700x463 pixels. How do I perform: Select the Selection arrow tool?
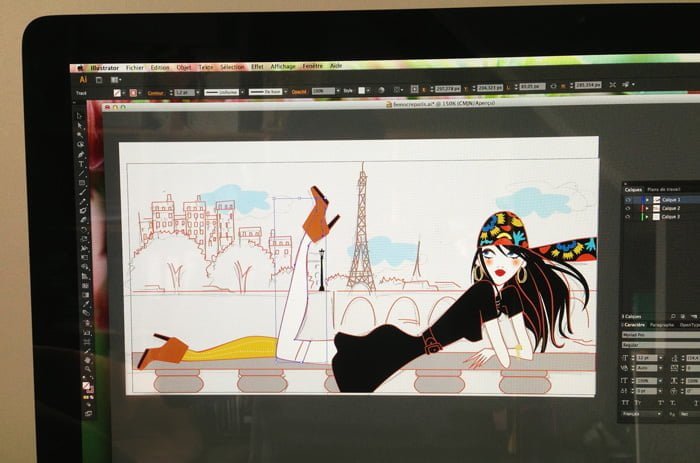[x=79, y=116]
